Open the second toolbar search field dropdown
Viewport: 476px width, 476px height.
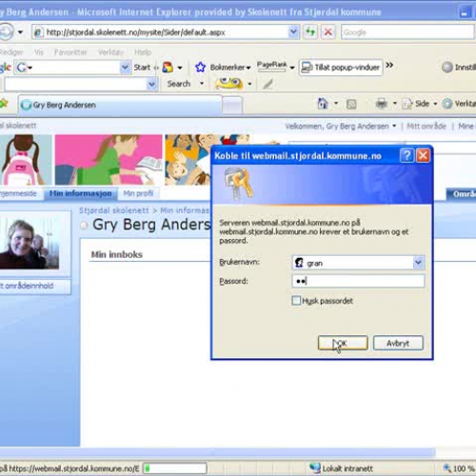coord(151,84)
